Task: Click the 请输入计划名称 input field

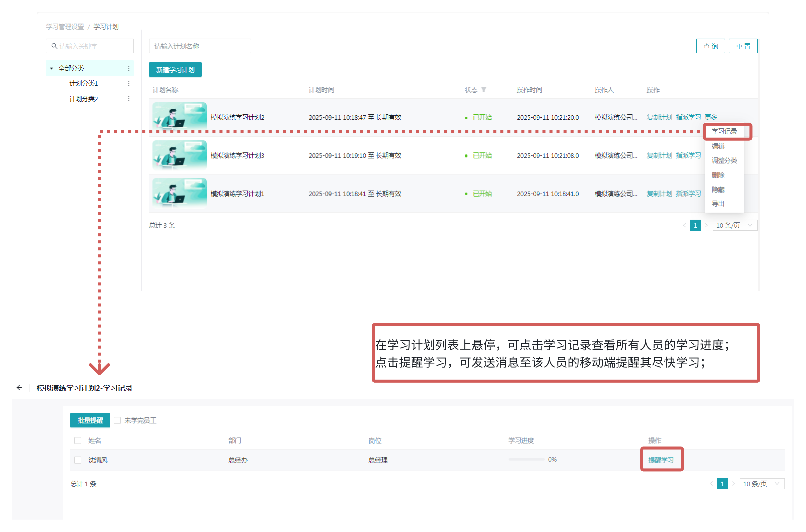Action: coord(200,46)
